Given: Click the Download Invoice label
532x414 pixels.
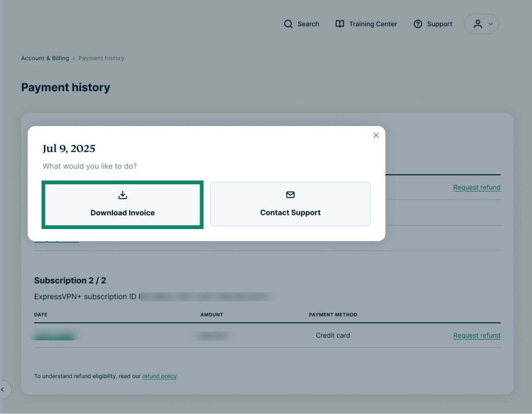Looking at the screenshot, I should (x=122, y=213).
